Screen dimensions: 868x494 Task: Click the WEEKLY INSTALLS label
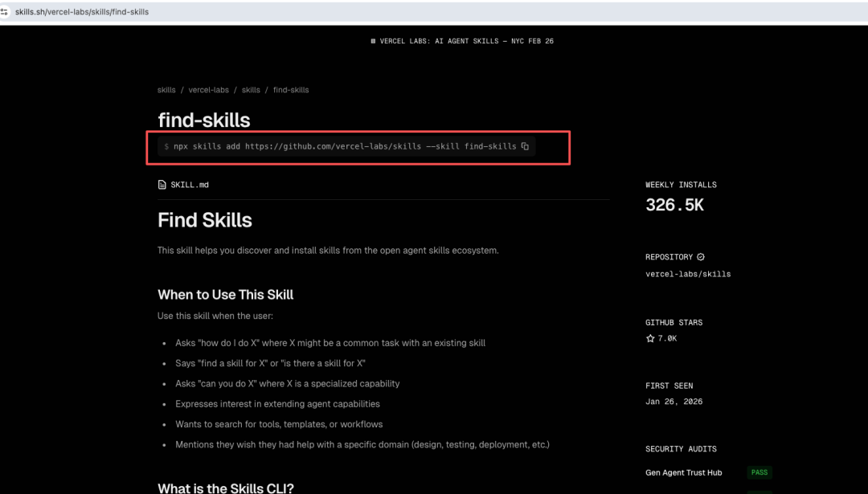(x=681, y=185)
